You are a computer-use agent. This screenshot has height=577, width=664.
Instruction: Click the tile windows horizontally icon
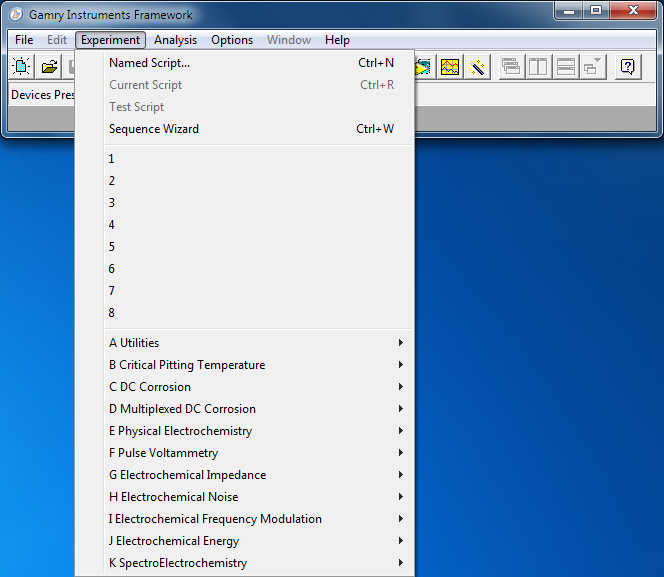click(566, 66)
